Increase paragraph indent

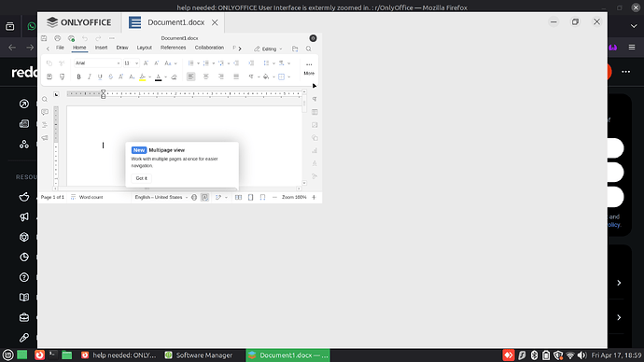(x=251, y=63)
